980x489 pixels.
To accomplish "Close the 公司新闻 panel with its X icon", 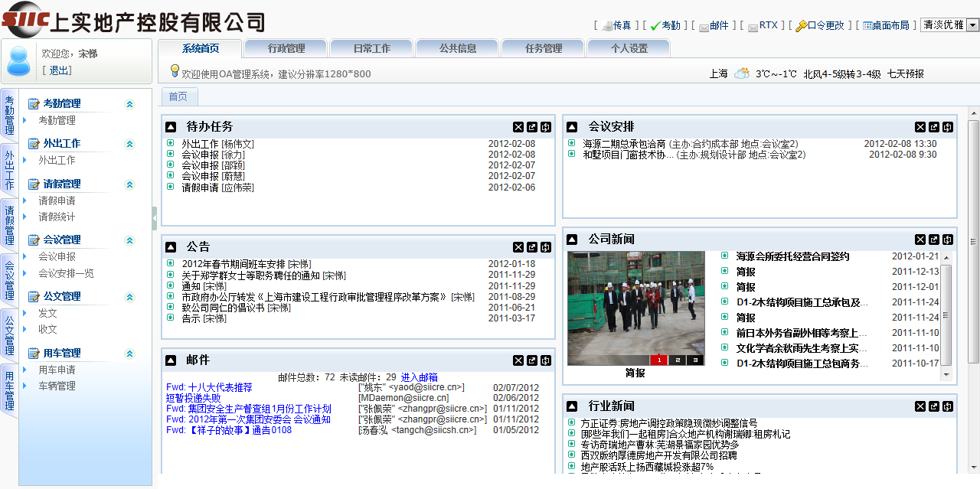I will pyautogui.click(x=920, y=240).
